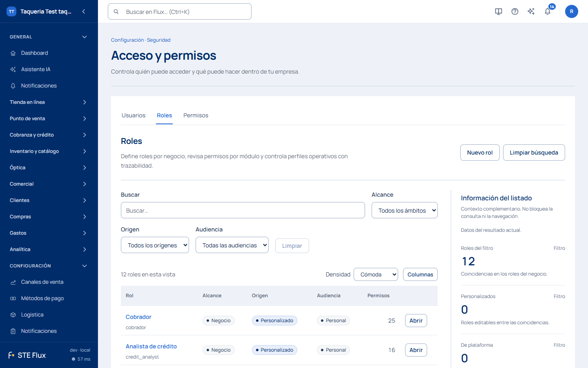Focus the 'Buscar en Flux' global search box
This screenshot has width=588, height=368.
tap(180, 11)
